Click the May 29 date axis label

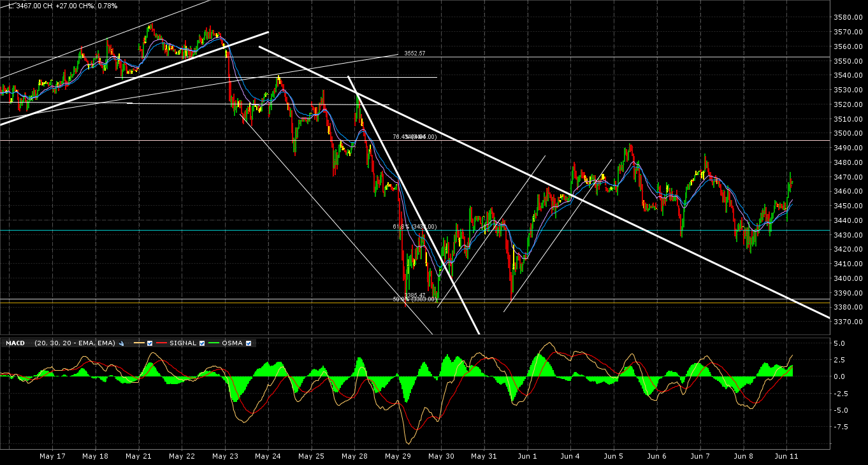click(x=397, y=456)
